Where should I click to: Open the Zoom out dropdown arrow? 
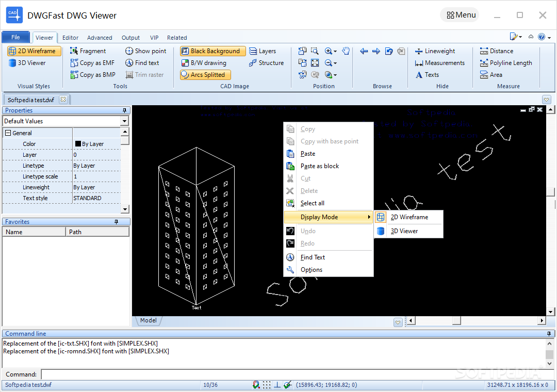tap(335, 63)
